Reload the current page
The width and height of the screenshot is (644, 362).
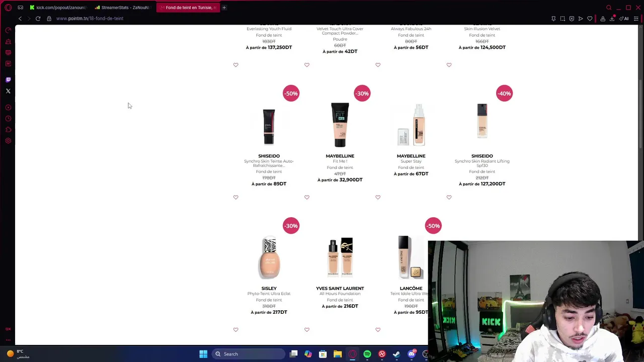38,19
